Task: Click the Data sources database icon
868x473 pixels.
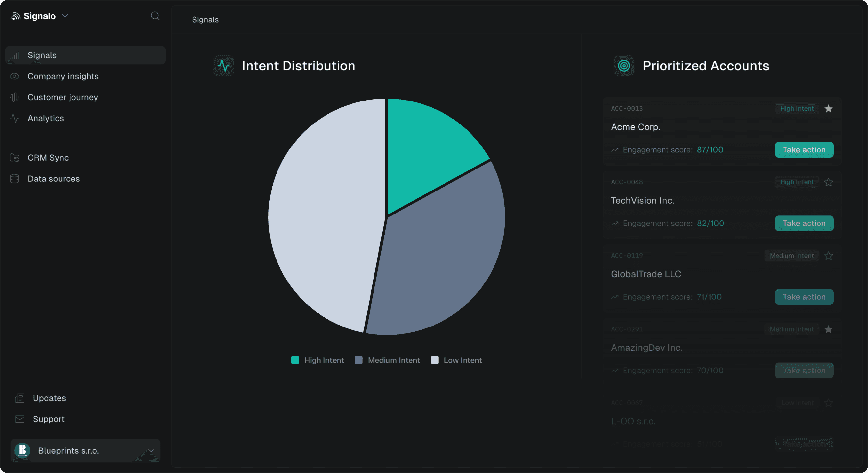Action: 14,179
